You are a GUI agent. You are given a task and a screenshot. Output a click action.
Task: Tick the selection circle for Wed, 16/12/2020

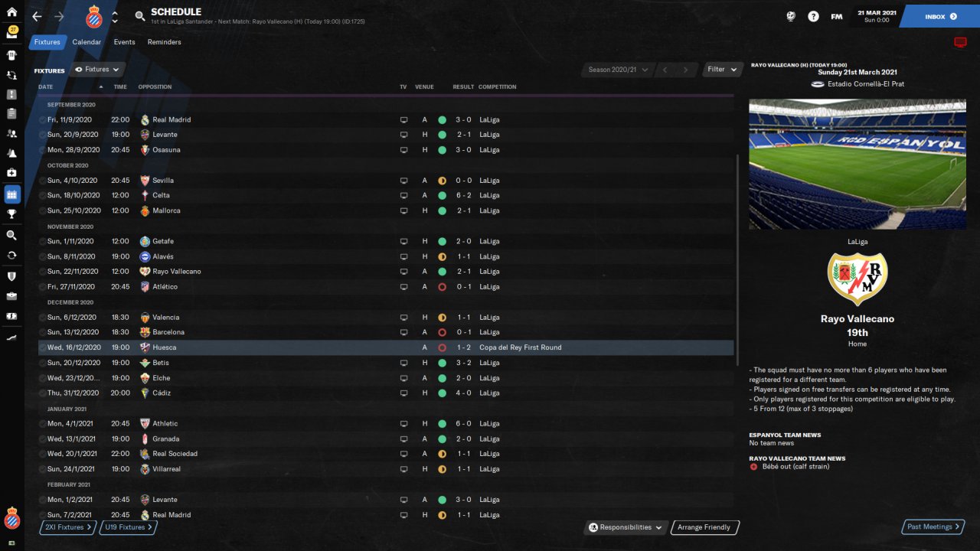point(42,347)
